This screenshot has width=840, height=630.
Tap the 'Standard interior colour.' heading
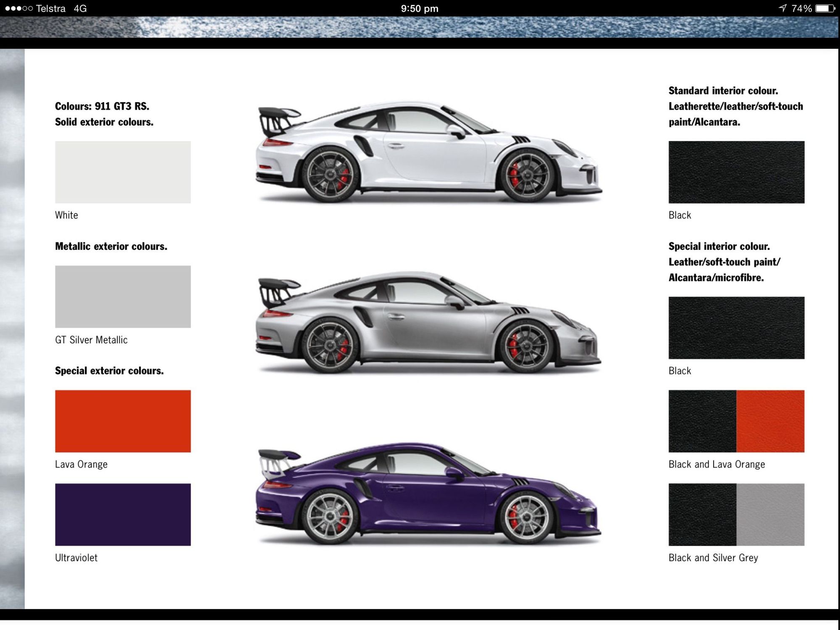[723, 91]
